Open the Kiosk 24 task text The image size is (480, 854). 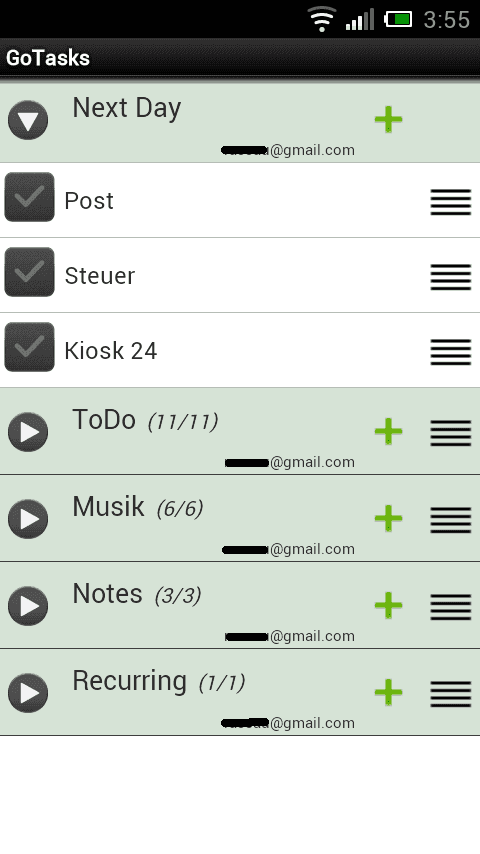tap(111, 351)
